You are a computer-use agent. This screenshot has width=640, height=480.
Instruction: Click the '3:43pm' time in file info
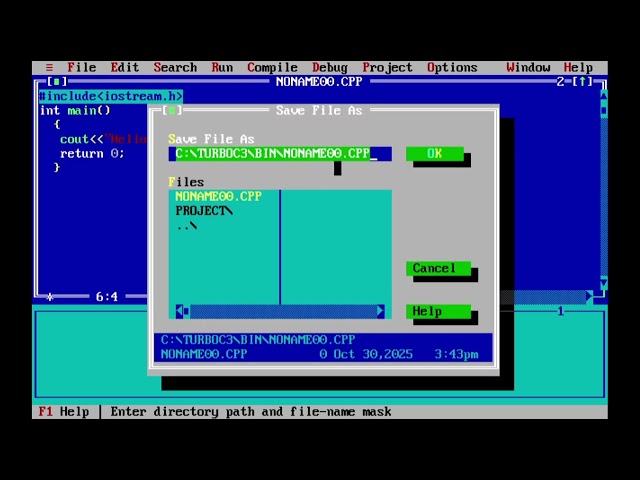tap(456, 354)
